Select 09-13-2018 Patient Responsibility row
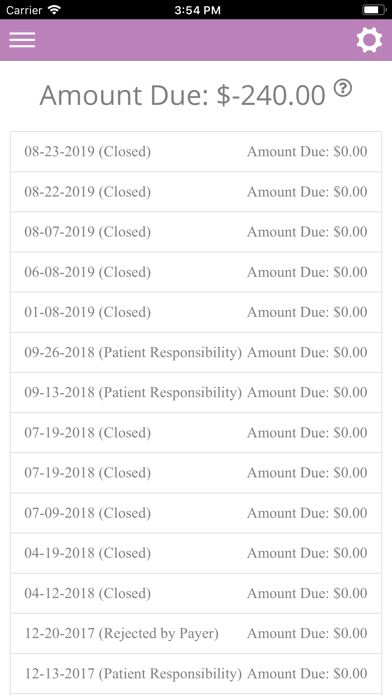 [196, 392]
